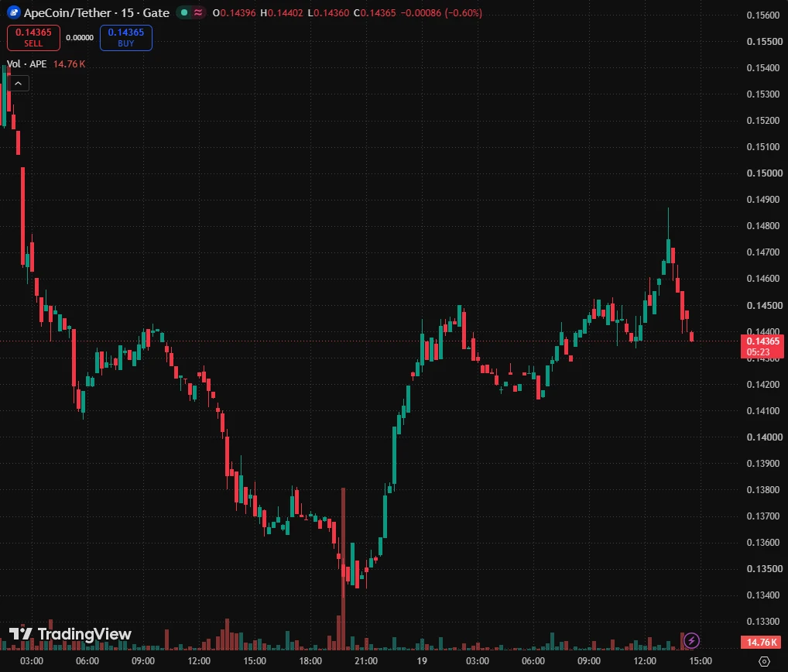The width and height of the screenshot is (788, 672).
Task: Click the 0.13300 price axis label
Action: pyautogui.click(x=763, y=621)
